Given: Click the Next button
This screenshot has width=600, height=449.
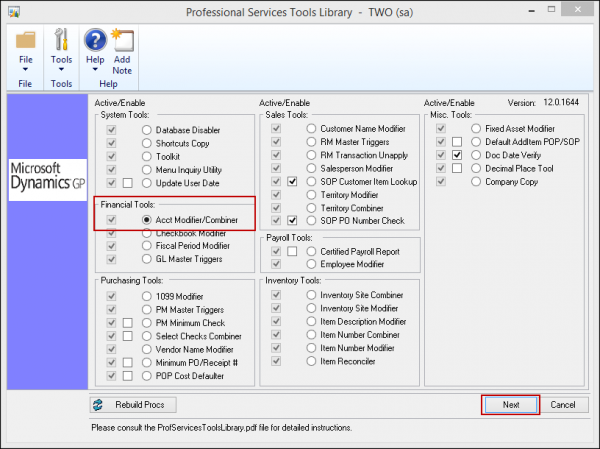Looking at the screenshot, I should coord(511,405).
